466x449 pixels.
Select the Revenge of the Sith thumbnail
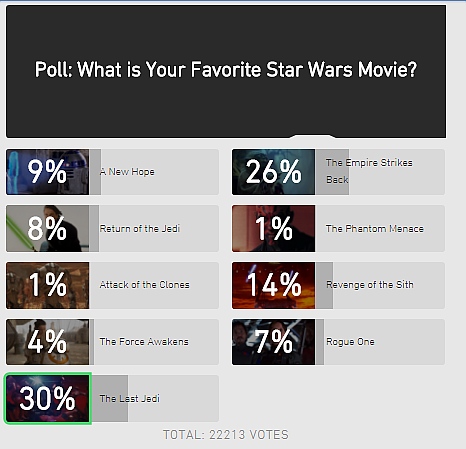point(273,285)
